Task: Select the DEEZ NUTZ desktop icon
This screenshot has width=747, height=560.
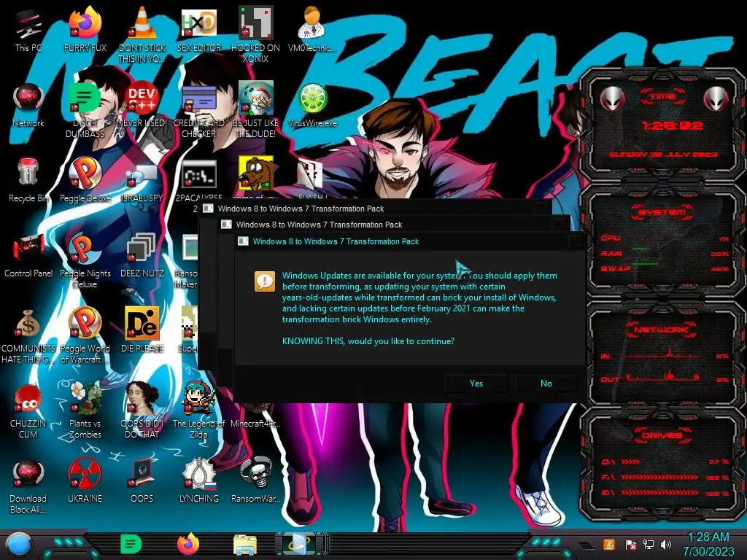Action: pyautogui.click(x=142, y=256)
